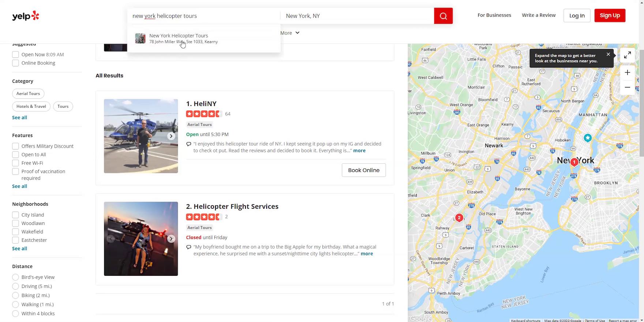Click map pin number 2

click(x=459, y=218)
